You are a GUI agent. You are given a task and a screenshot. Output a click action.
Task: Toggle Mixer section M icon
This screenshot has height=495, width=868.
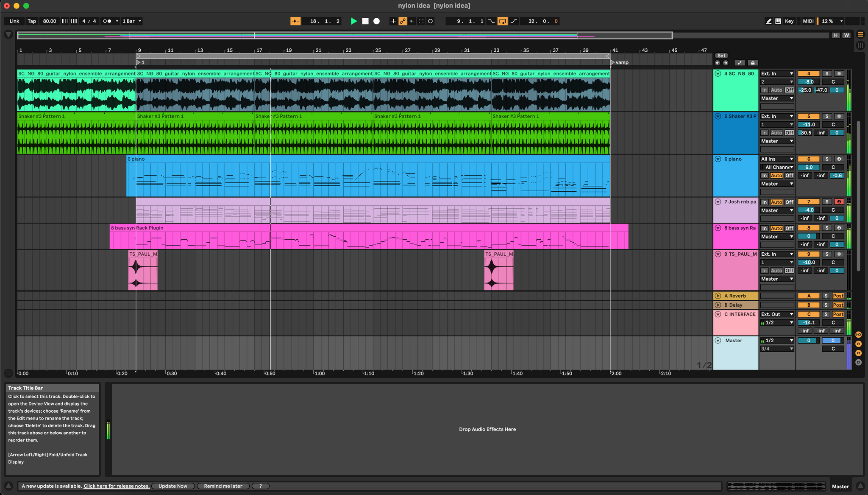point(859,353)
